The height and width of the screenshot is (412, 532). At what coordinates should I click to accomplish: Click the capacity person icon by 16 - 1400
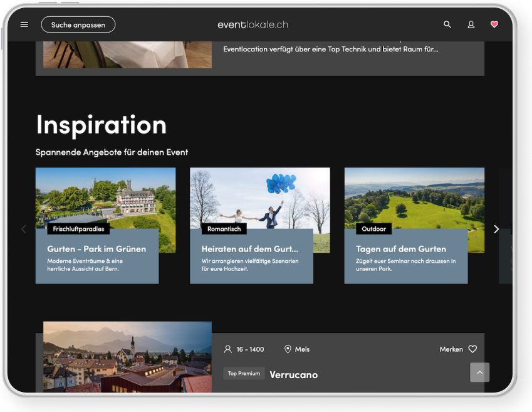pyautogui.click(x=227, y=349)
